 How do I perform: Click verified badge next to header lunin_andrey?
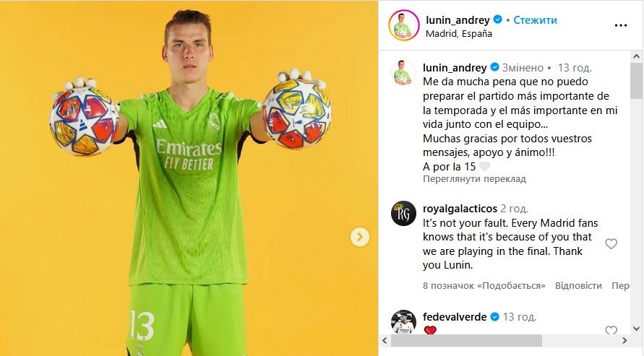tap(497, 19)
